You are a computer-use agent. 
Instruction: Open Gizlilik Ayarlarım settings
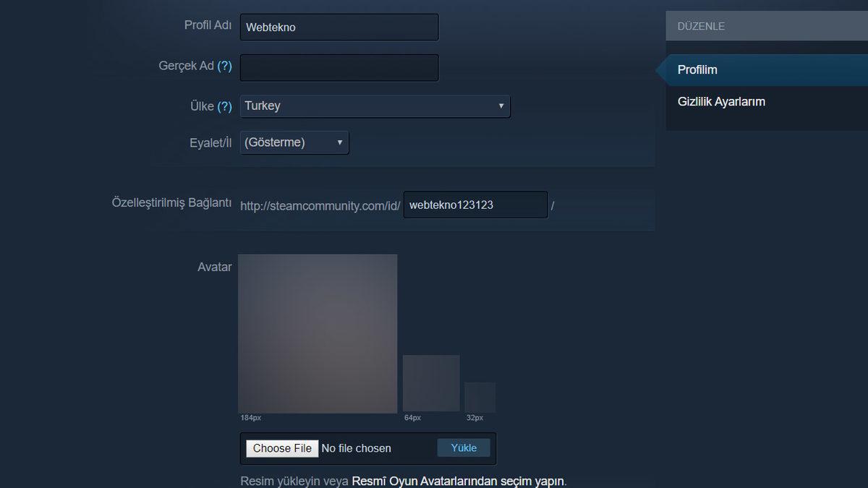point(721,101)
